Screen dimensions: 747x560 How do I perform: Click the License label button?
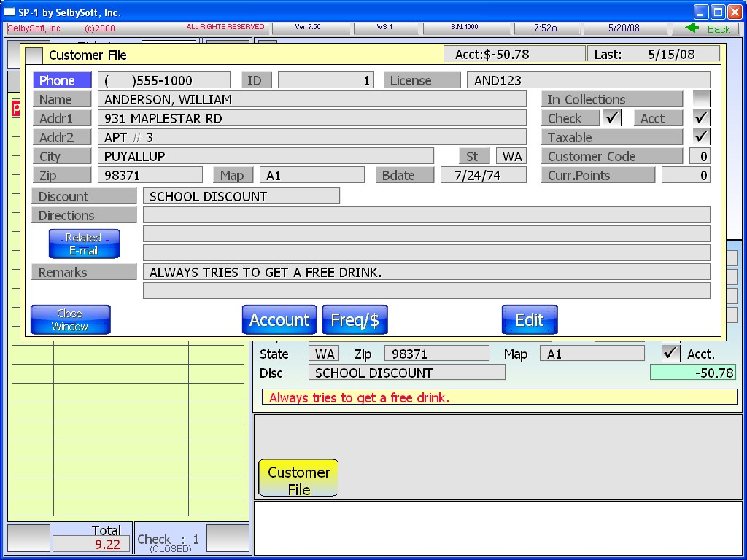pyautogui.click(x=422, y=80)
